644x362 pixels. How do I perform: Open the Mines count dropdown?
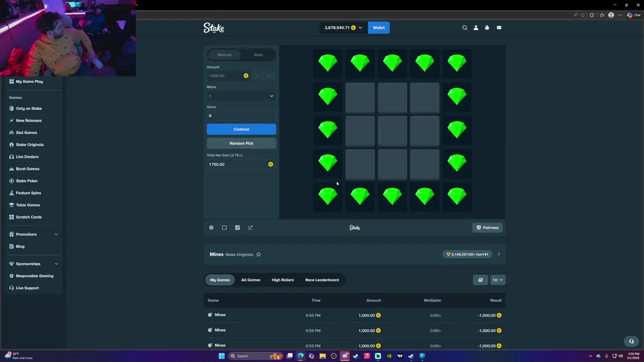click(241, 96)
